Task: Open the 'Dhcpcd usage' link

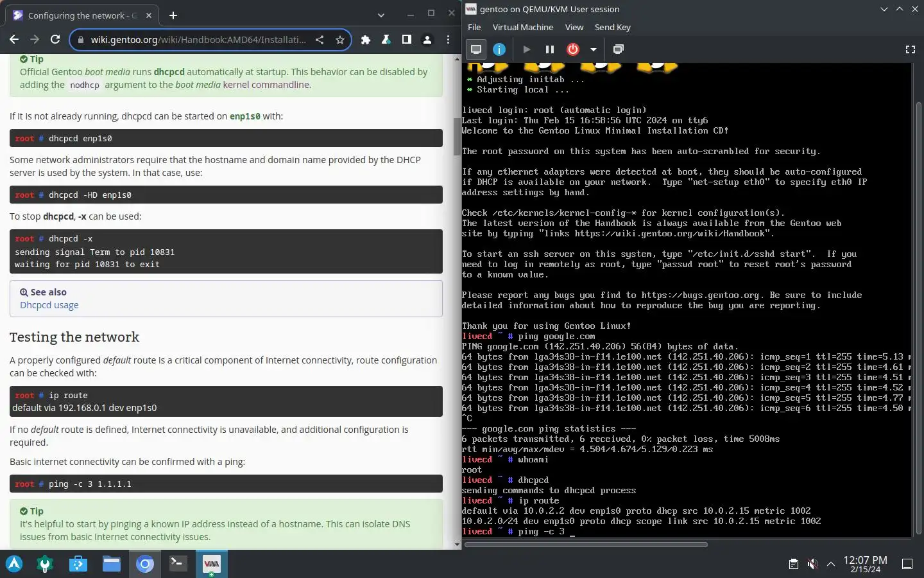Action: [49, 305]
